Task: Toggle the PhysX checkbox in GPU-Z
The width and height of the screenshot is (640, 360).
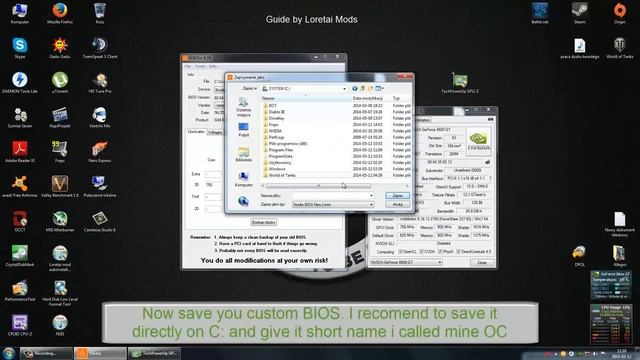Action: click(440, 252)
